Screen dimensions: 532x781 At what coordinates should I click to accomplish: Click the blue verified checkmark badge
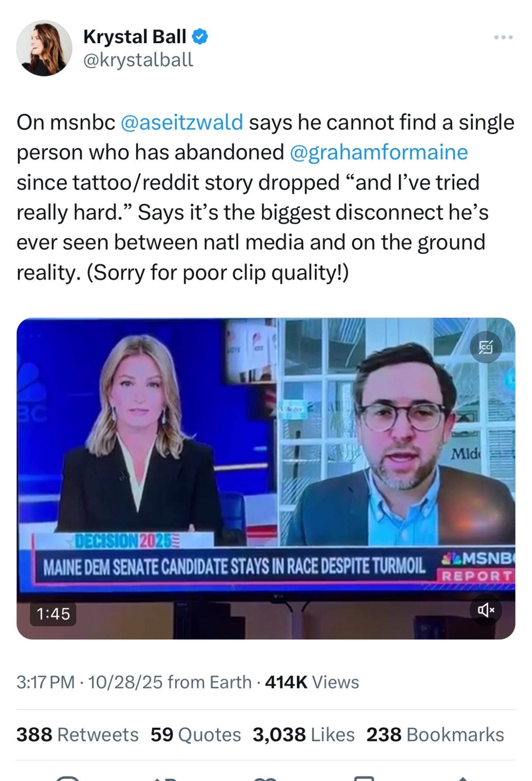click(200, 37)
